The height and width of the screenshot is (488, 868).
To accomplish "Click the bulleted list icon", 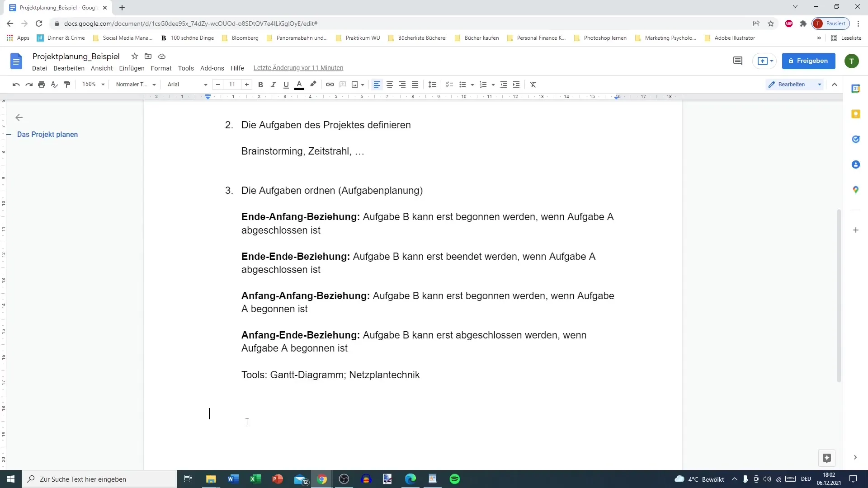I will pos(462,84).
